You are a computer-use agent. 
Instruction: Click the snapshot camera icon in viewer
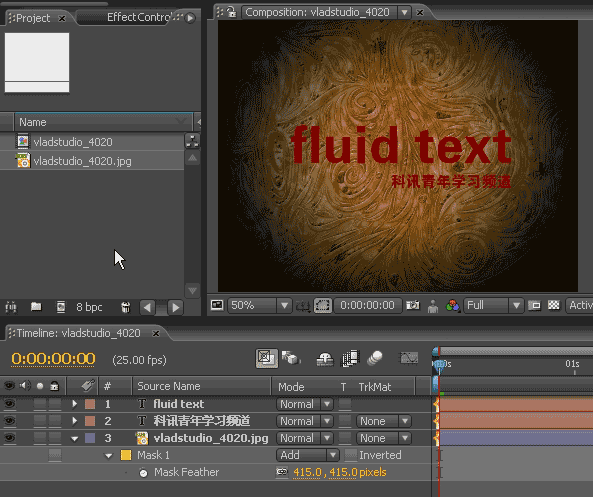pyautogui.click(x=413, y=305)
